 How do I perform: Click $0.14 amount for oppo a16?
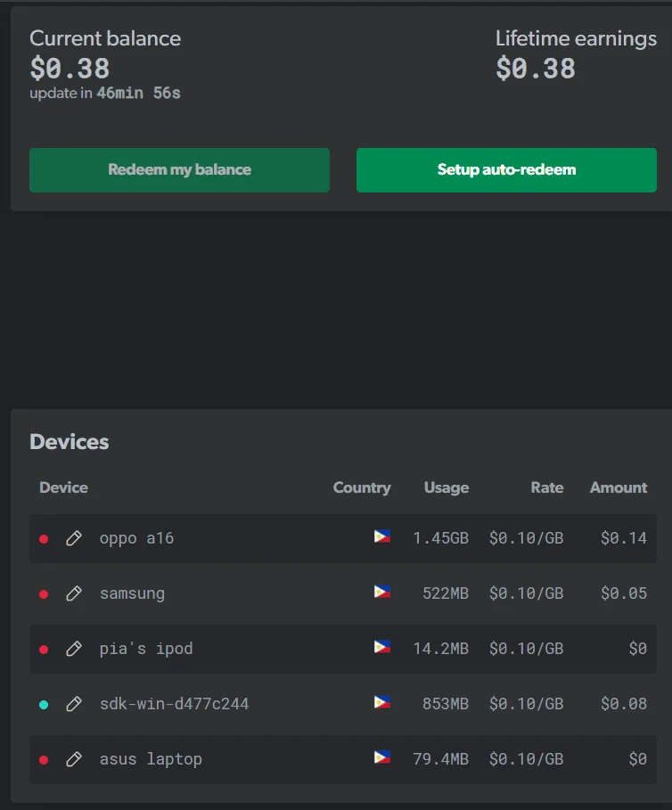click(x=624, y=538)
